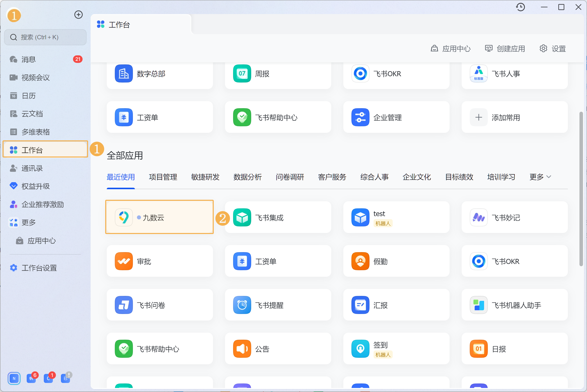This screenshot has width=587, height=392.
Task: Open the test robot app icon
Action: [x=360, y=217]
